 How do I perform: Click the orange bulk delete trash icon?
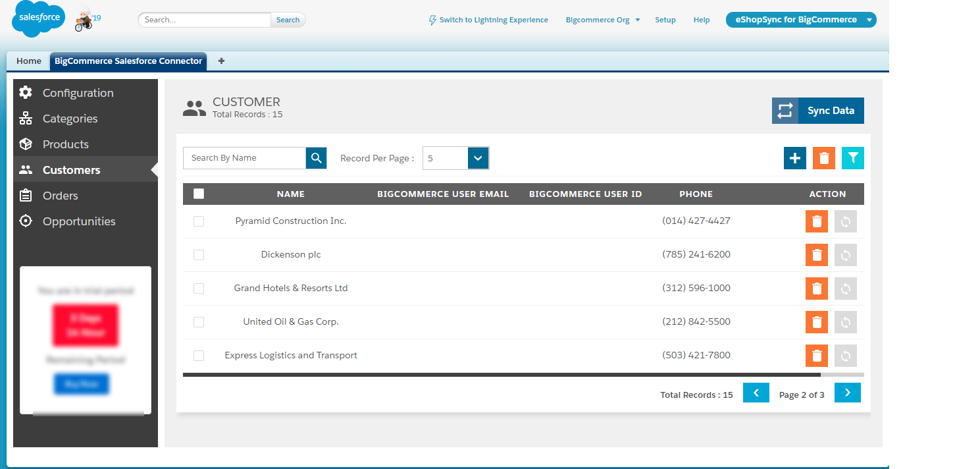(x=824, y=158)
